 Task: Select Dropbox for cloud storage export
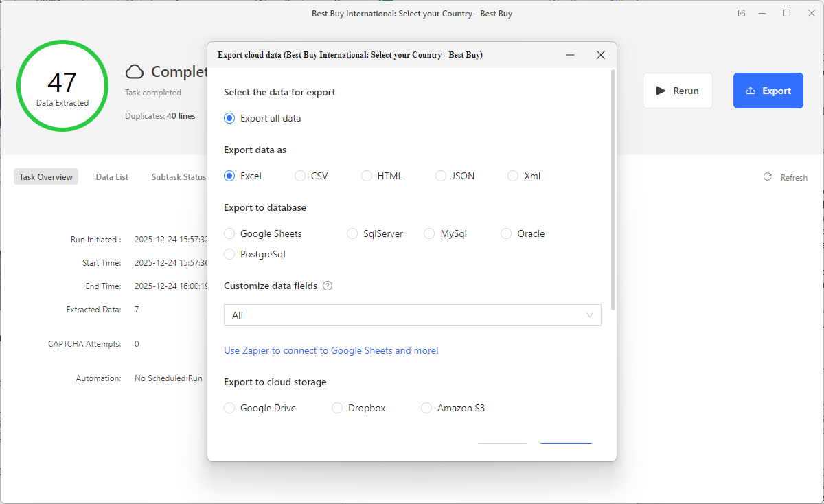click(337, 408)
